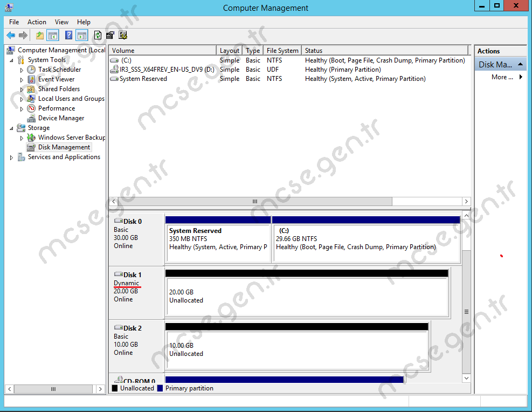532x412 pixels.
Task: Expand the Event Viewer node
Action: click(22, 80)
